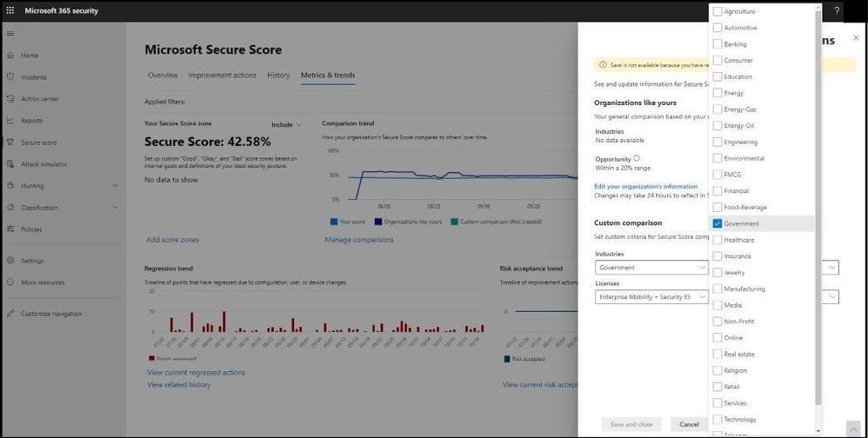This screenshot has height=438, width=868.
Task: Click the Save and close button
Action: click(x=631, y=424)
